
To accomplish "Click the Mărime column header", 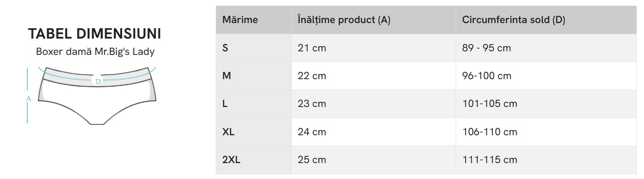I will (x=240, y=20).
